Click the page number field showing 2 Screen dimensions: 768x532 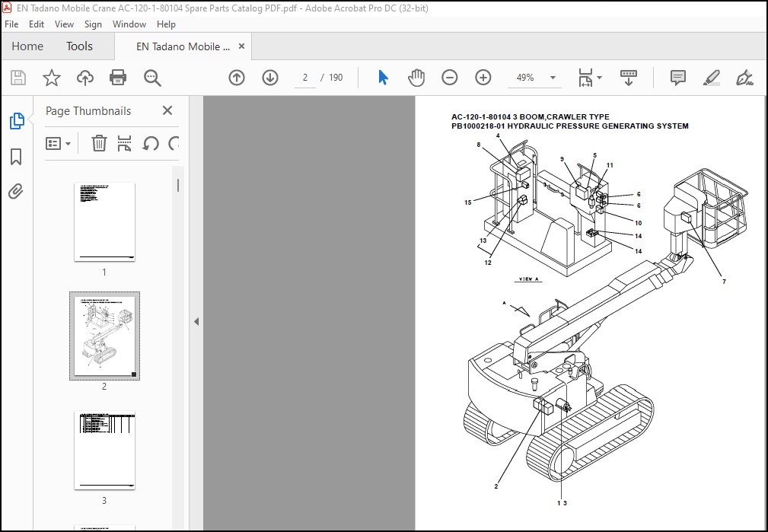point(305,78)
